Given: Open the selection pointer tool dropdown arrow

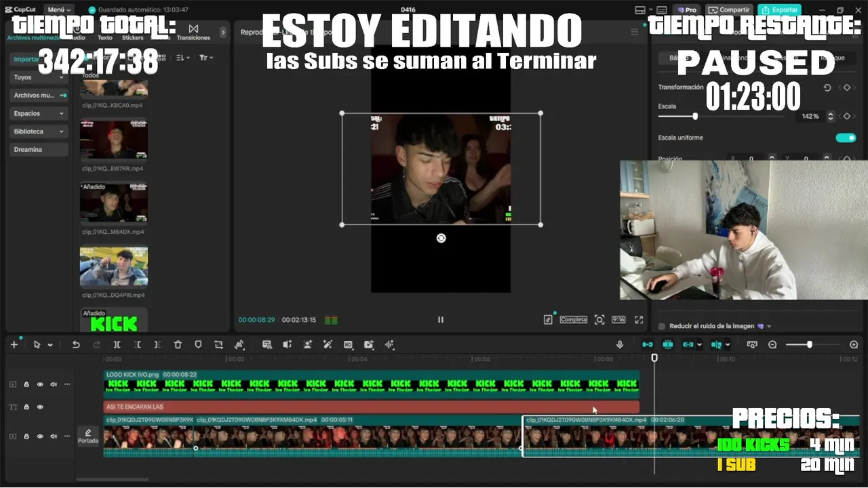Looking at the screenshot, I should point(50,345).
